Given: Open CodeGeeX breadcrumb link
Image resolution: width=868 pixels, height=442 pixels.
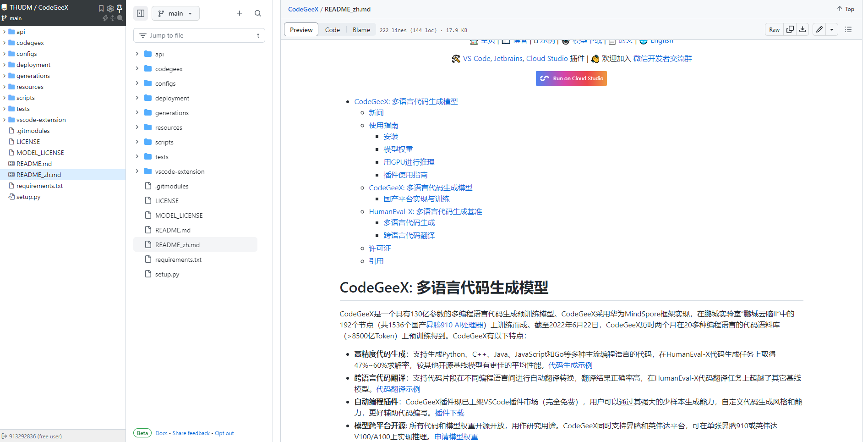Looking at the screenshot, I should (303, 9).
